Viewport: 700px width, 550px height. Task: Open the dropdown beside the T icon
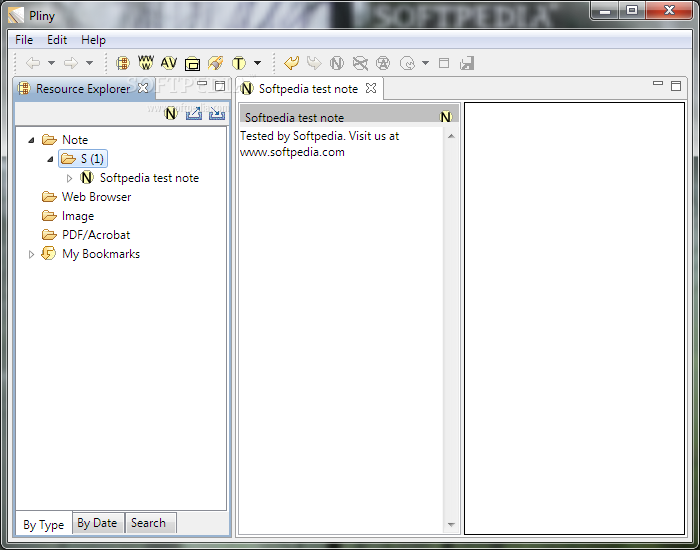pyautogui.click(x=257, y=63)
